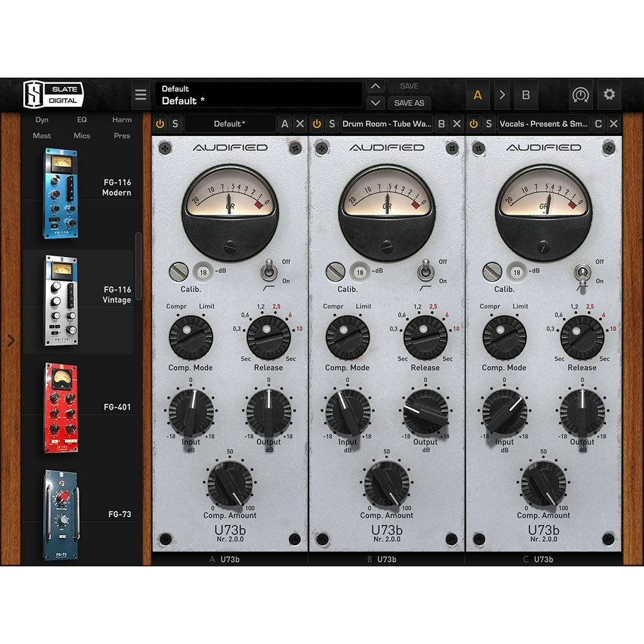The width and height of the screenshot is (644, 644).
Task: Select the FG-116 Vintage module thumbnail
Action: [61, 300]
